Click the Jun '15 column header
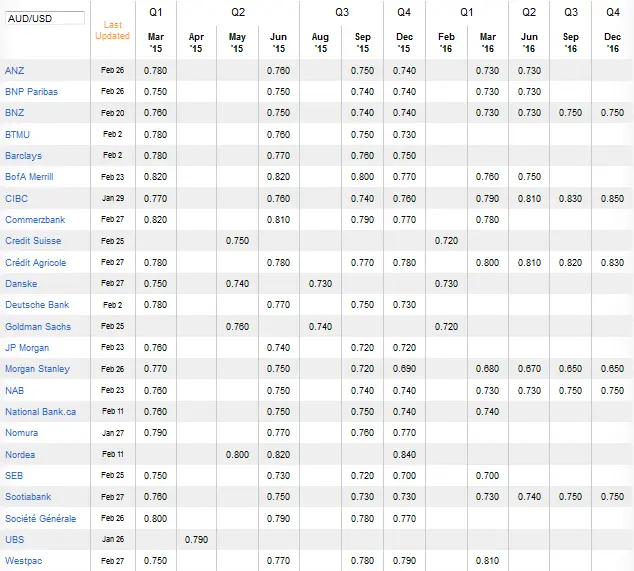 [278, 43]
